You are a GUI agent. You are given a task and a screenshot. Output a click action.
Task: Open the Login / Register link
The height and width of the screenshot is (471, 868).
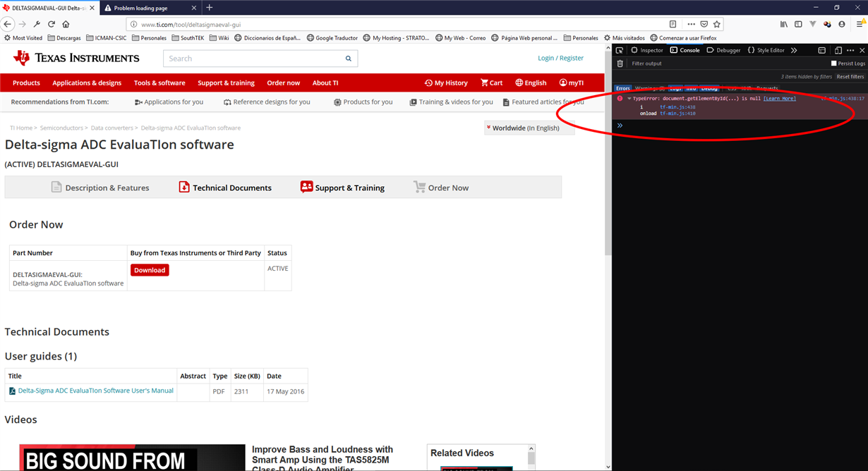coord(560,58)
